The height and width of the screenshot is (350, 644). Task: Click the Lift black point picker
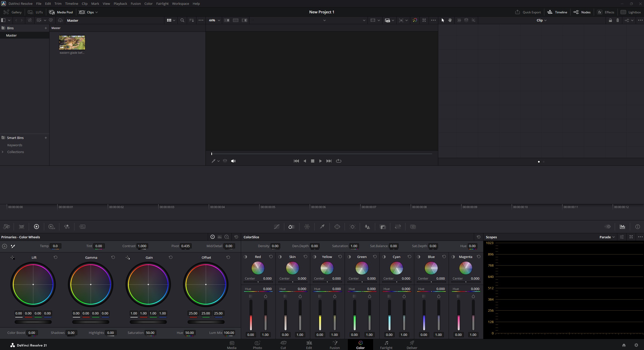click(12, 257)
